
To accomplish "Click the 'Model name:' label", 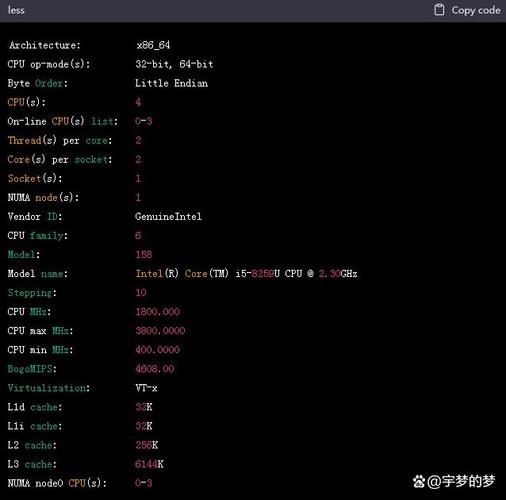I will [x=38, y=274].
